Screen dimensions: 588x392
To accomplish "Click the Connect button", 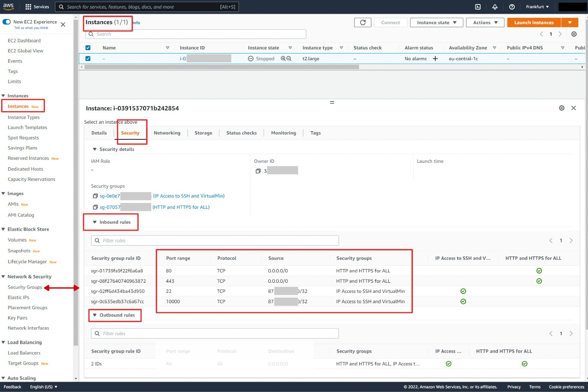I will click(x=391, y=22).
